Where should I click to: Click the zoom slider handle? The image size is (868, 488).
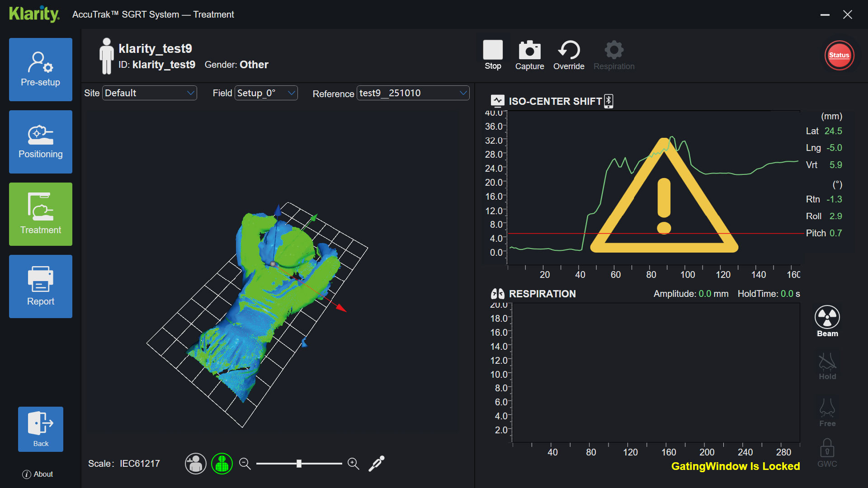[x=299, y=464]
